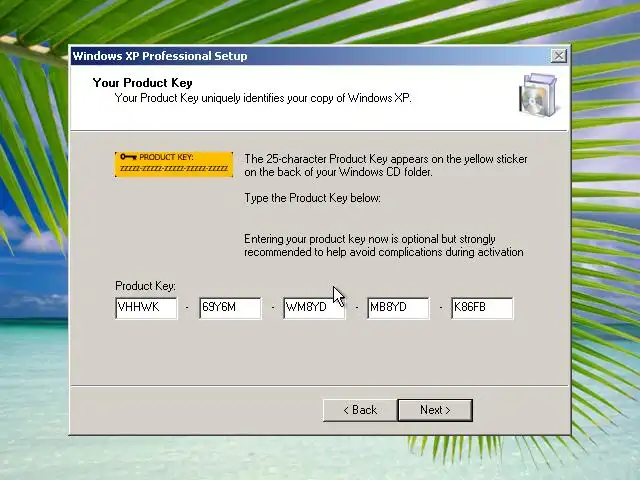Image resolution: width=640 pixels, height=480 pixels.
Task: Select the product key field containing 69Y6M
Action: (x=230, y=308)
